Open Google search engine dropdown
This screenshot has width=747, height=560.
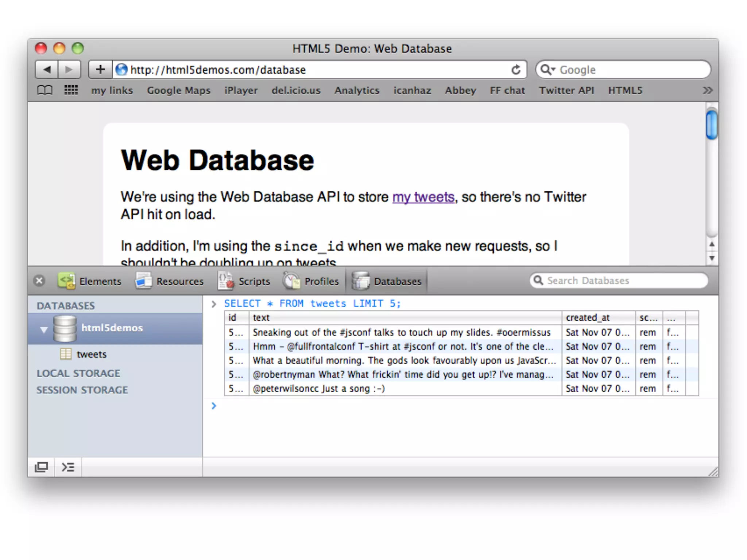pyautogui.click(x=547, y=70)
